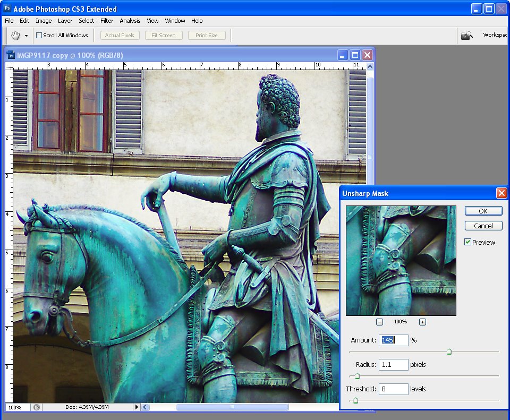Expand the status bar Doc info menu

137,407
